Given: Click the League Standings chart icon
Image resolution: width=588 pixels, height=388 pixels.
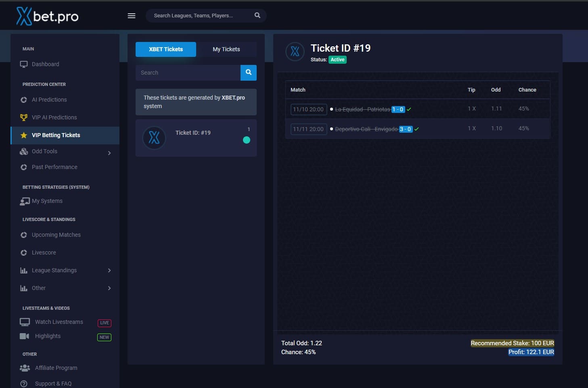Looking at the screenshot, I should coord(24,270).
